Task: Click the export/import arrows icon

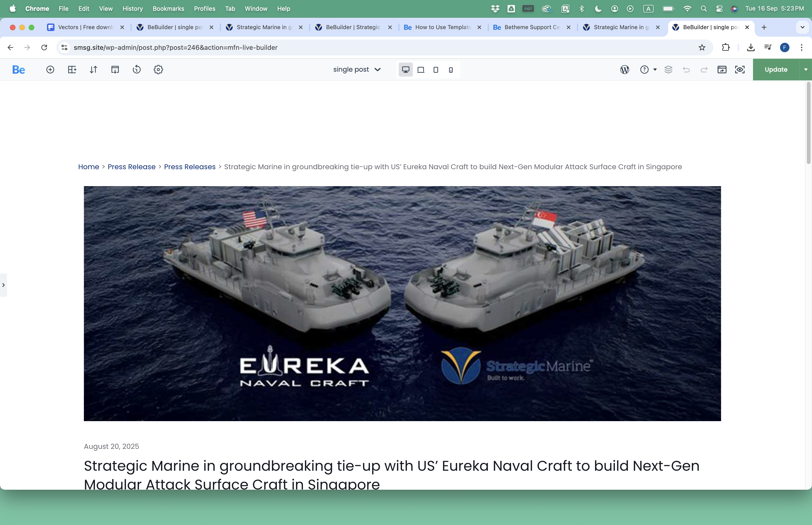Action: [93, 70]
